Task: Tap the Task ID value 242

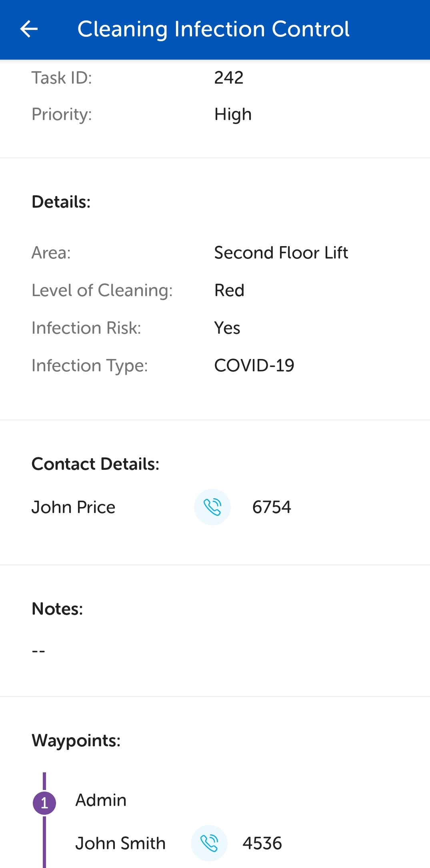Action: [229, 78]
